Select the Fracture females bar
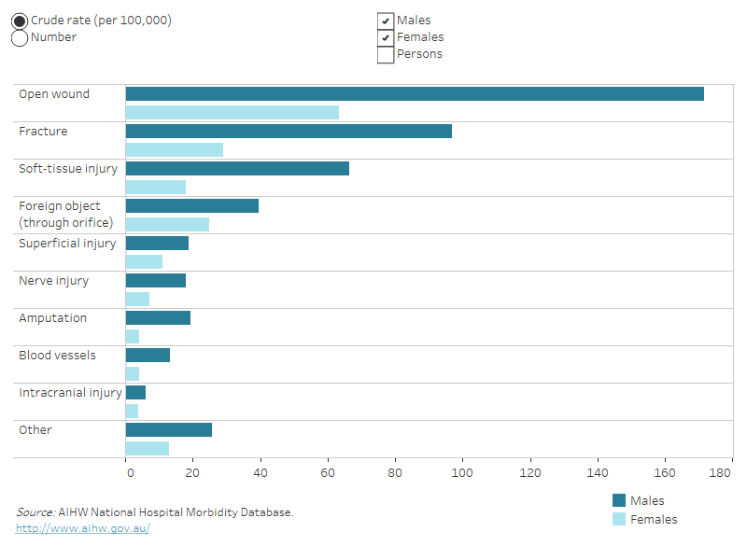 (175, 149)
